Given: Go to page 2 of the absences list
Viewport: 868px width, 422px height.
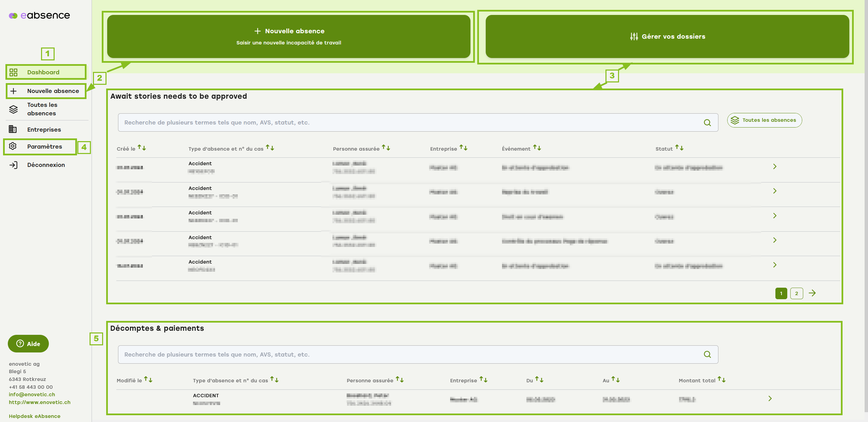Looking at the screenshot, I should point(796,293).
